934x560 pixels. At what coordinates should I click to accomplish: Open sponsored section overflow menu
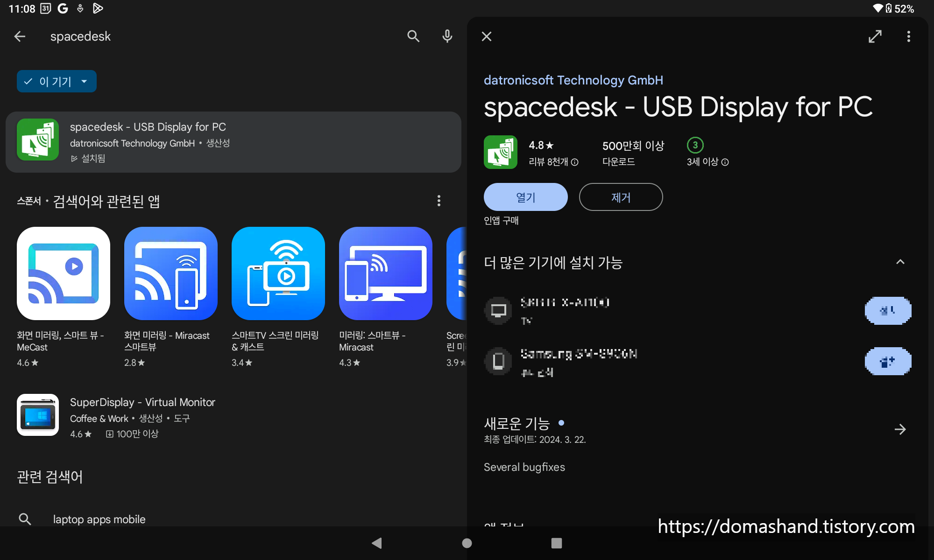tap(439, 201)
